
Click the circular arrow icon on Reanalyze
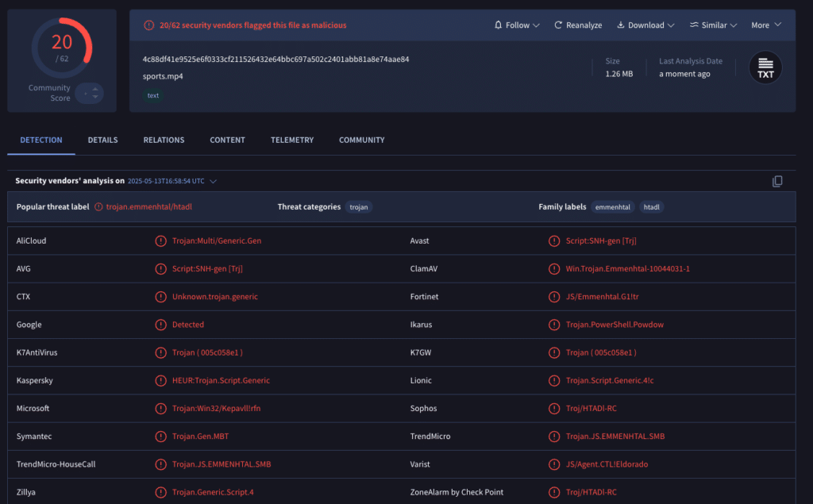click(x=558, y=25)
